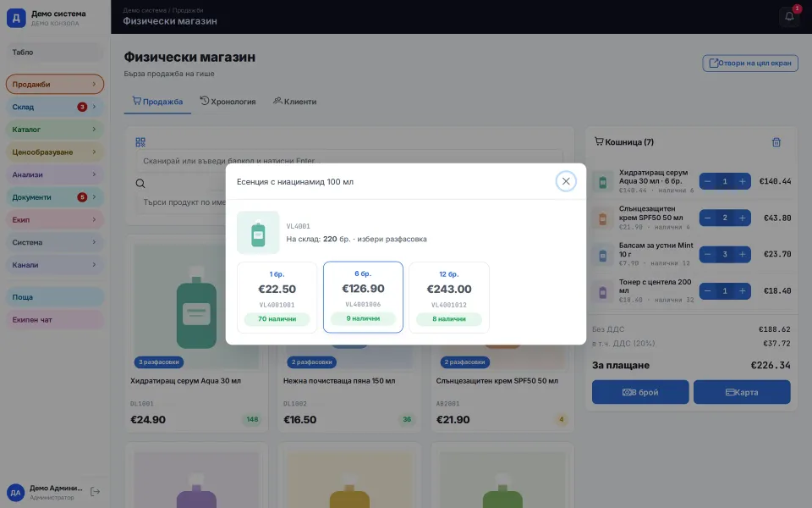
Task: Close the Есенция с ниацинамид dialog
Action: 566,181
